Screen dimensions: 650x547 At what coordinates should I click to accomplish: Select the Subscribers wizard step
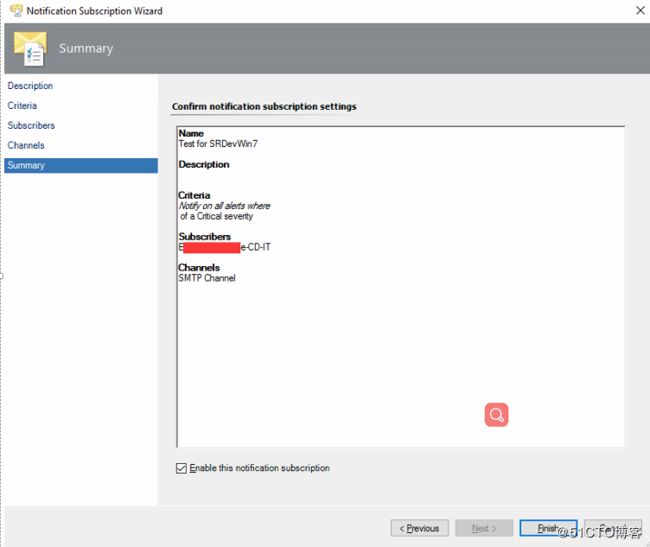point(31,126)
